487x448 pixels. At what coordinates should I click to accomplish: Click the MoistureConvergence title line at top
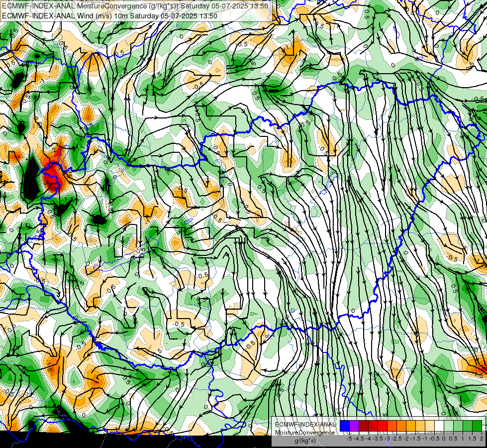134,6
